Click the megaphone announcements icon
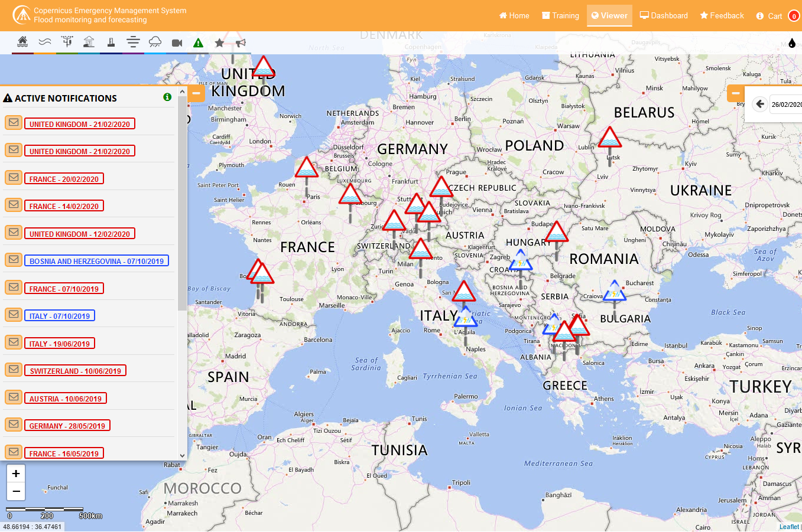 pyautogui.click(x=241, y=41)
